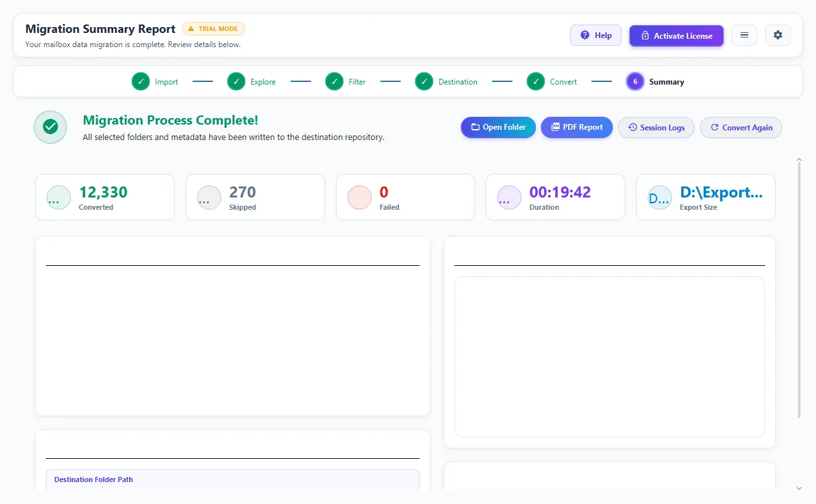Click the Converted card icon
This screenshot has height=504, width=816.
59,197
